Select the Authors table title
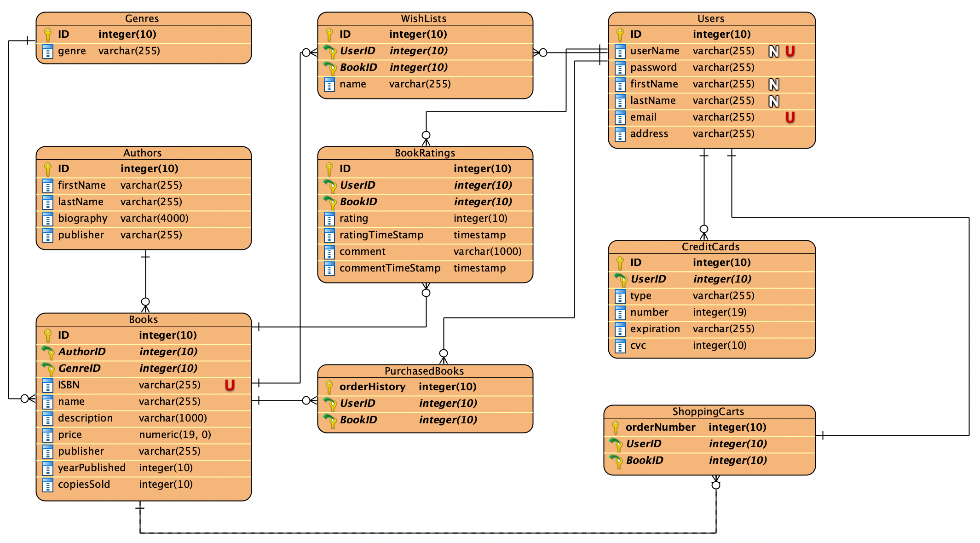The height and width of the screenshot is (543, 980). [142, 153]
